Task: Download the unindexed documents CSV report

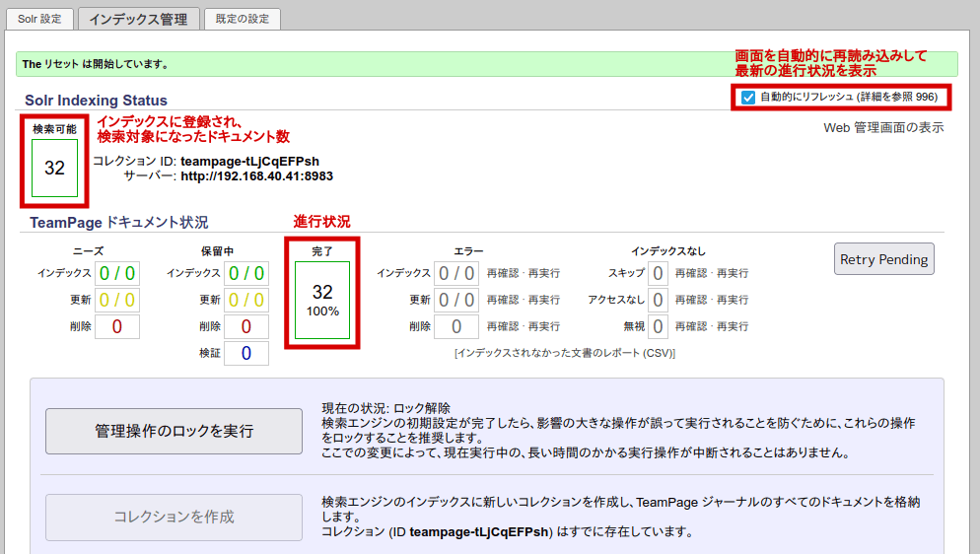Action: pos(564,353)
